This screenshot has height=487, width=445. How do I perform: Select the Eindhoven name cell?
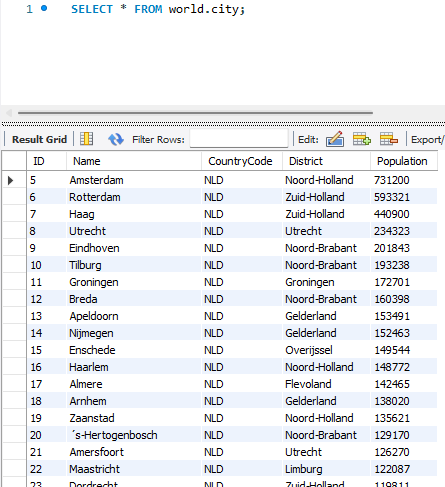tap(134, 248)
